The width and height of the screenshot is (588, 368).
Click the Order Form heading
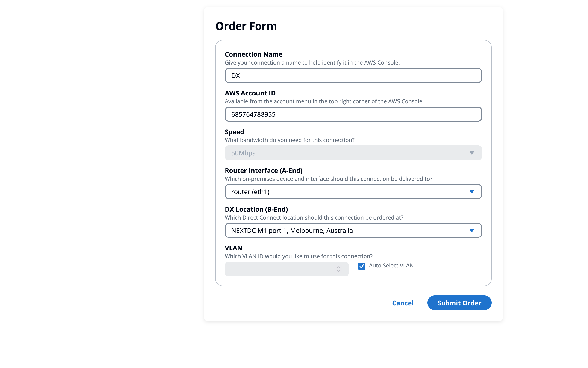click(x=246, y=26)
